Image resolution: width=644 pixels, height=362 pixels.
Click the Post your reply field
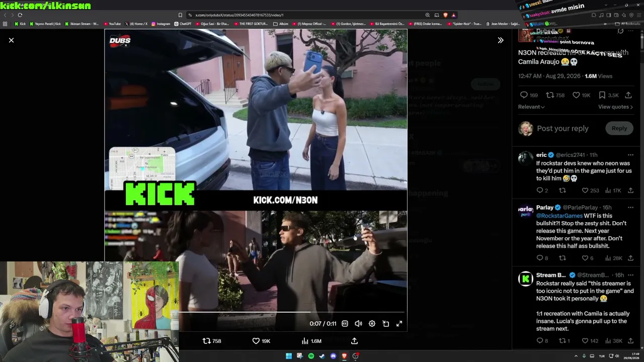tap(562, 128)
